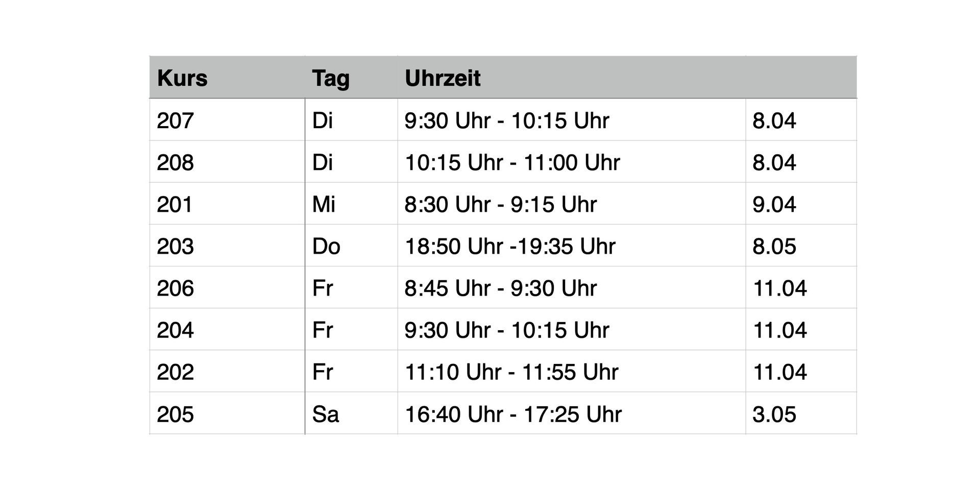Click the cell with course 208
980x490 pixels.
tap(227, 162)
